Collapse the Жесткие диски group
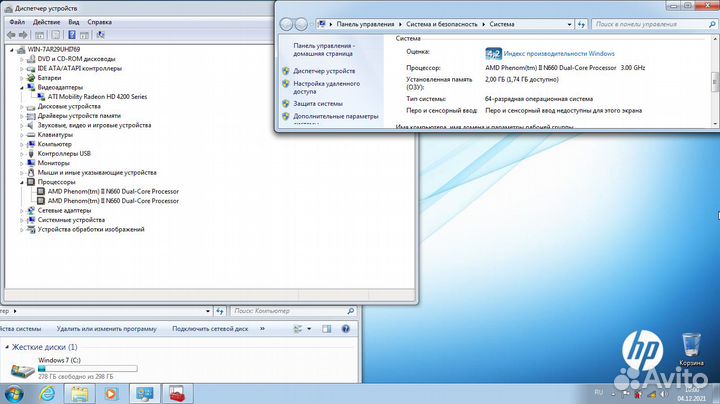This screenshot has width=720, height=404. (6, 347)
